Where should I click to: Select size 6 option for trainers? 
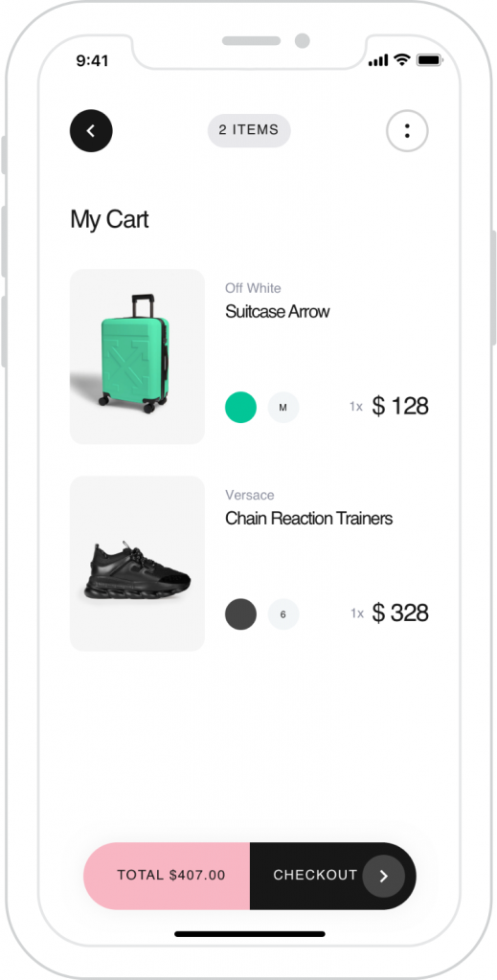[x=283, y=614]
